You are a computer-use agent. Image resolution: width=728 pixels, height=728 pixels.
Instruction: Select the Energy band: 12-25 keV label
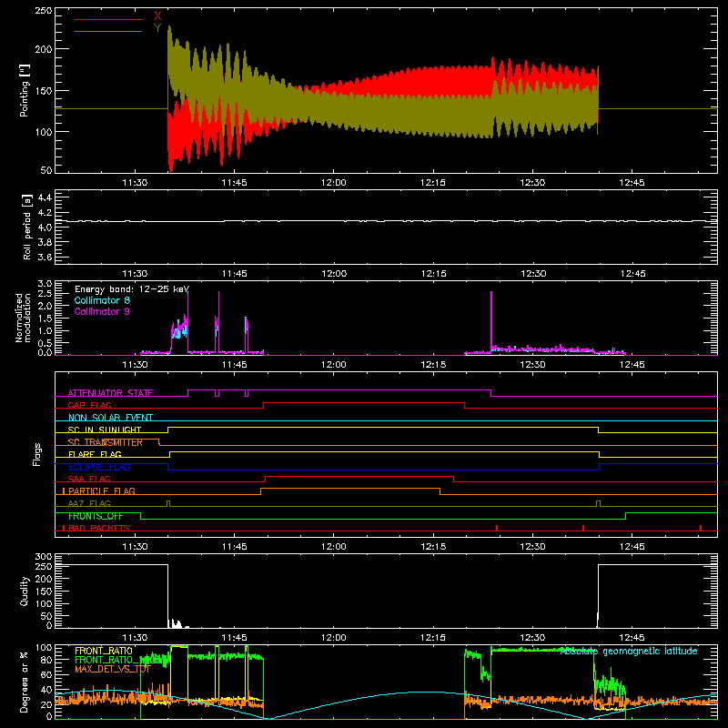click(x=131, y=289)
